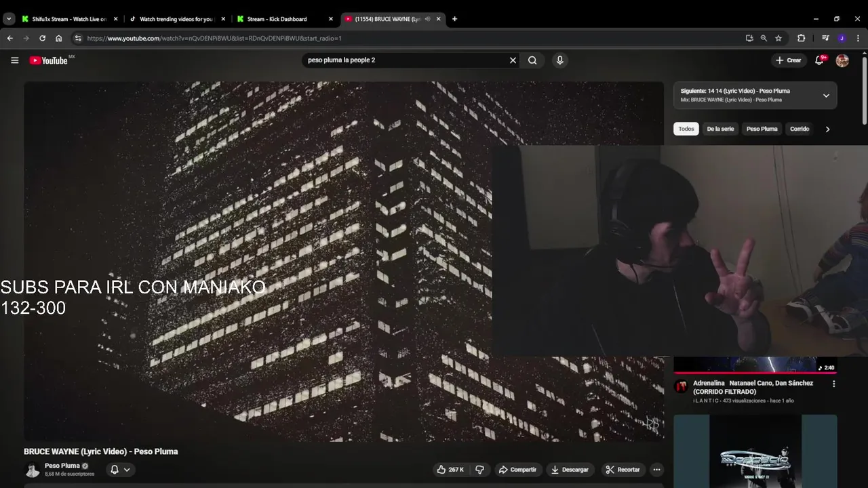868x488 pixels.
Task: Open YouTube notifications bell
Action: tap(819, 60)
